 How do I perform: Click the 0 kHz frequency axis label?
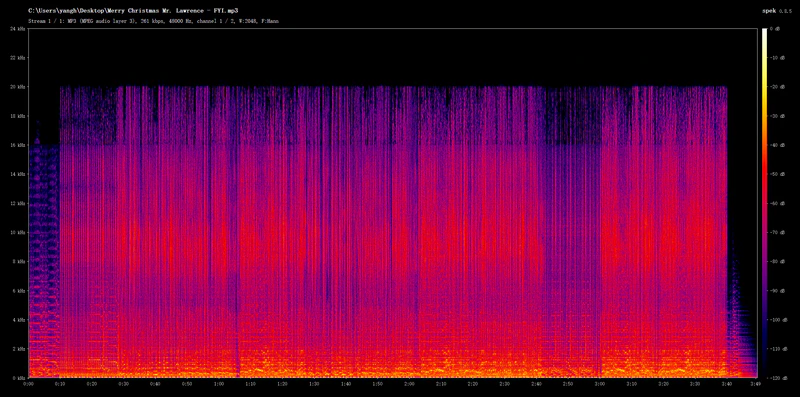[18, 378]
